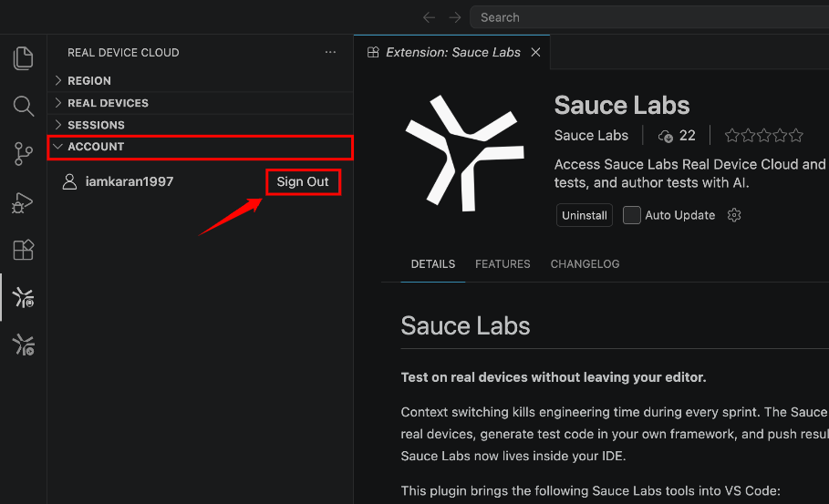This screenshot has width=829, height=504.
Task: Click the user avatar icon beside iamkaran1997
Action: (69, 181)
